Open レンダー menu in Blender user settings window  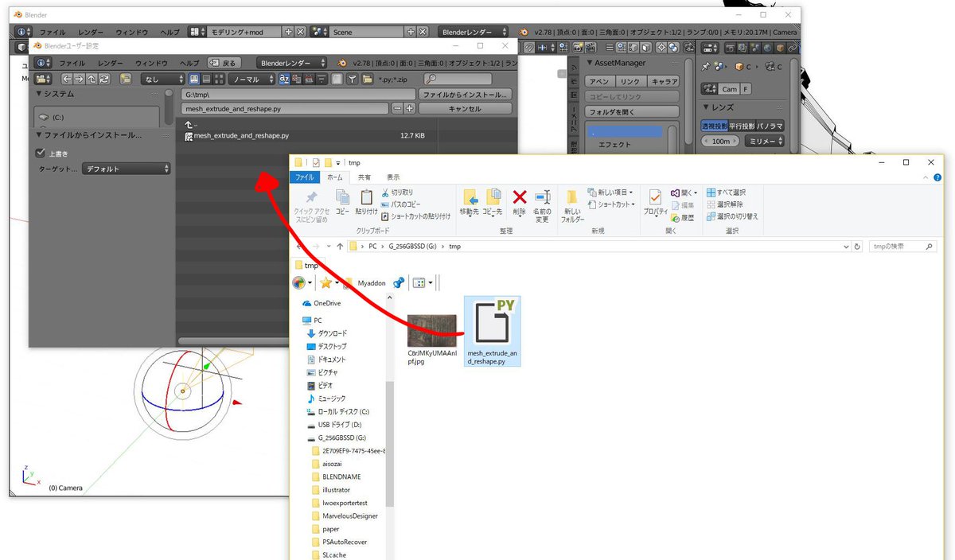pyautogui.click(x=110, y=63)
